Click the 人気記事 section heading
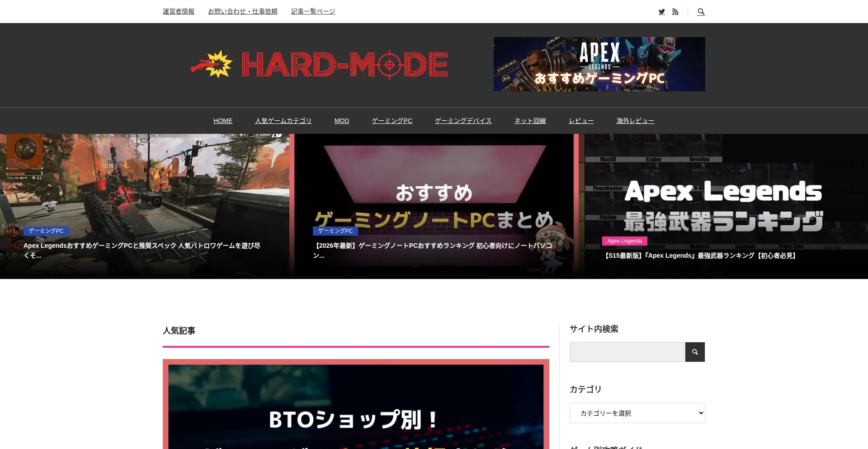 (x=179, y=331)
